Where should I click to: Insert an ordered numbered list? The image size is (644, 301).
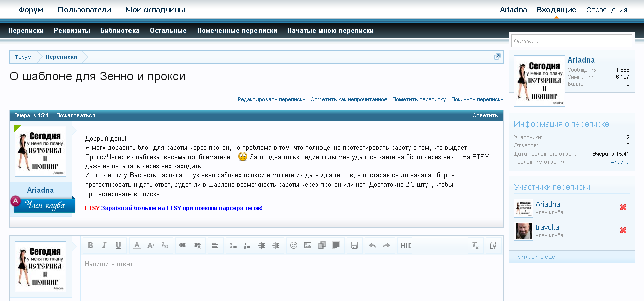(247, 245)
